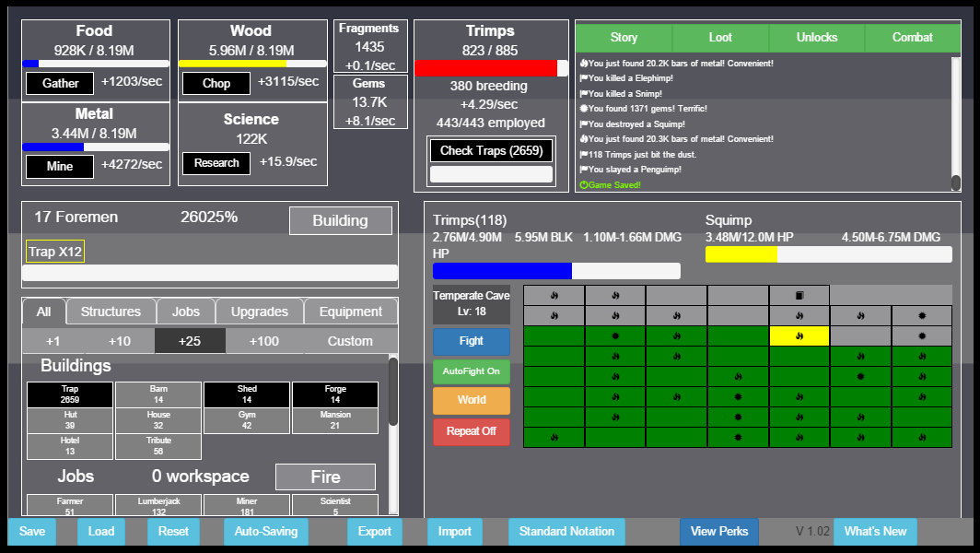Click the book icon cell in the map grid
This screenshot has height=553, width=980.
pyautogui.click(x=799, y=296)
